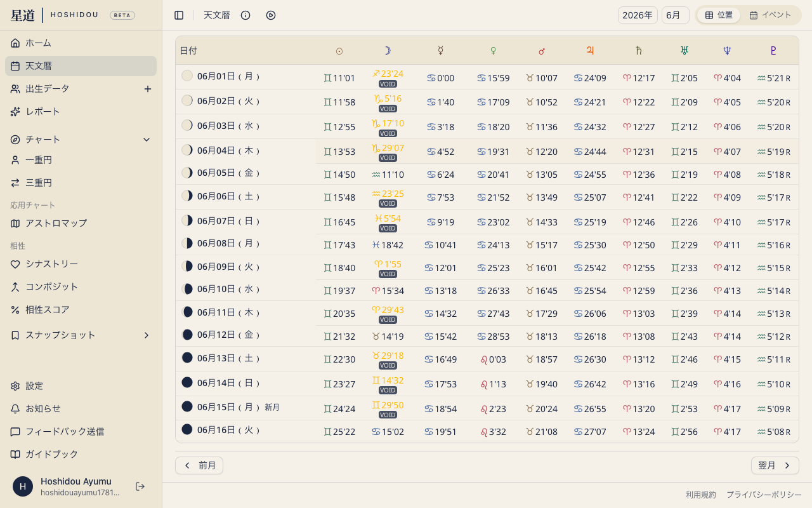Viewport: 812px width, 508px height.
Task: Click the play icon in the header
Action: point(271,15)
